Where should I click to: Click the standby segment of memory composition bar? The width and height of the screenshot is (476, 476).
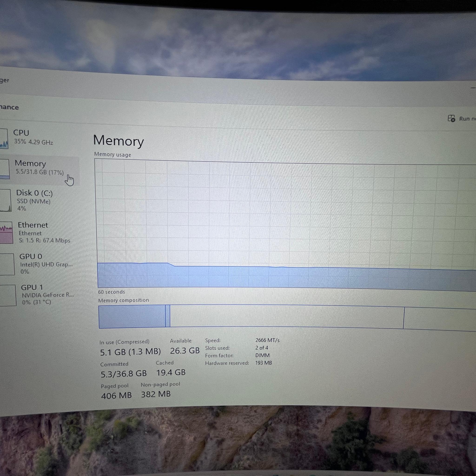(287, 317)
